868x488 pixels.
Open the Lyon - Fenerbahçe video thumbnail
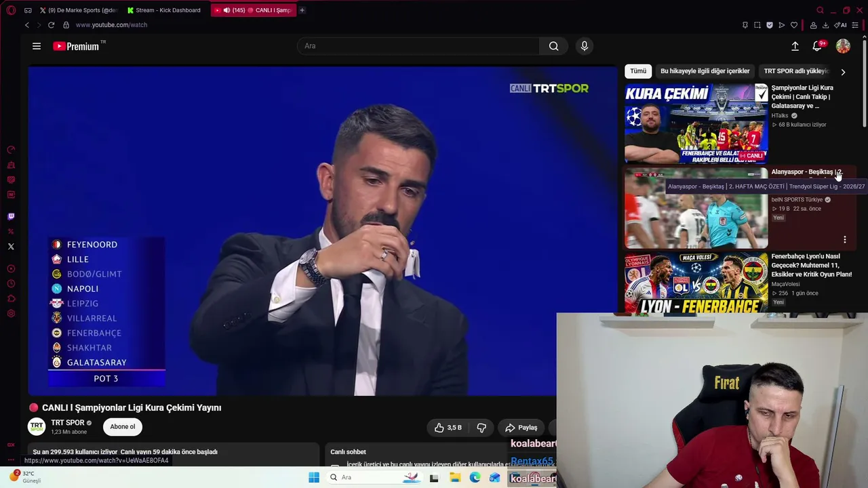point(696,283)
